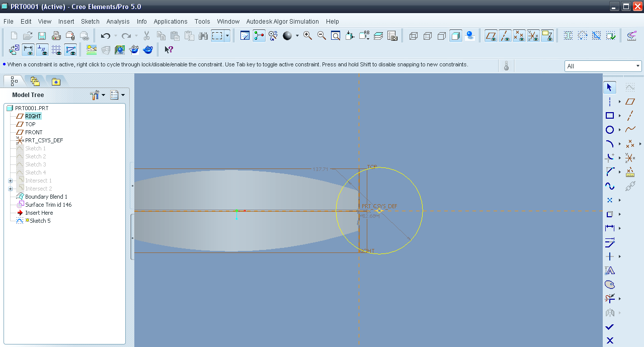This screenshot has height=347, width=644.
Task: Click the Refit to screen icon
Action: click(336, 36)
